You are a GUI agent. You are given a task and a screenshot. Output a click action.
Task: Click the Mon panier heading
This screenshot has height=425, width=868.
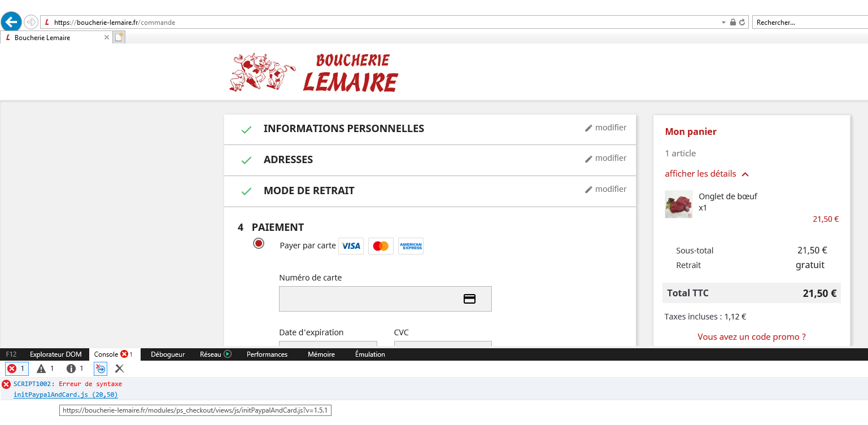click(x=691, y=132)
